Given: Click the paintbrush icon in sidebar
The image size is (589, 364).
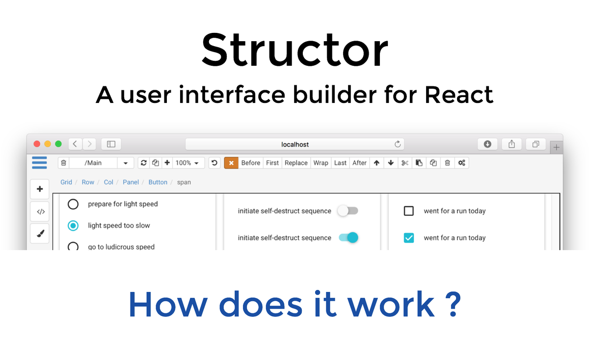Looking at the screenshot, I should coord(40,234).
